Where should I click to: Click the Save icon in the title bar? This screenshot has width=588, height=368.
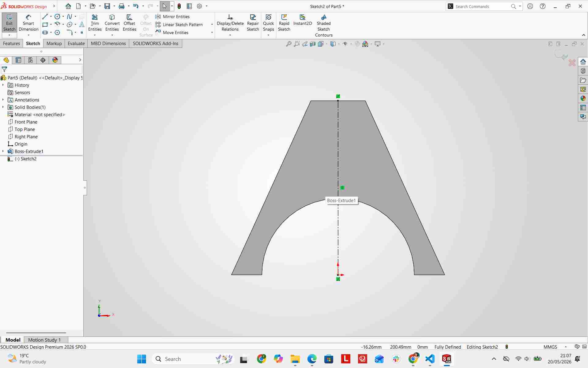(107, 6)
